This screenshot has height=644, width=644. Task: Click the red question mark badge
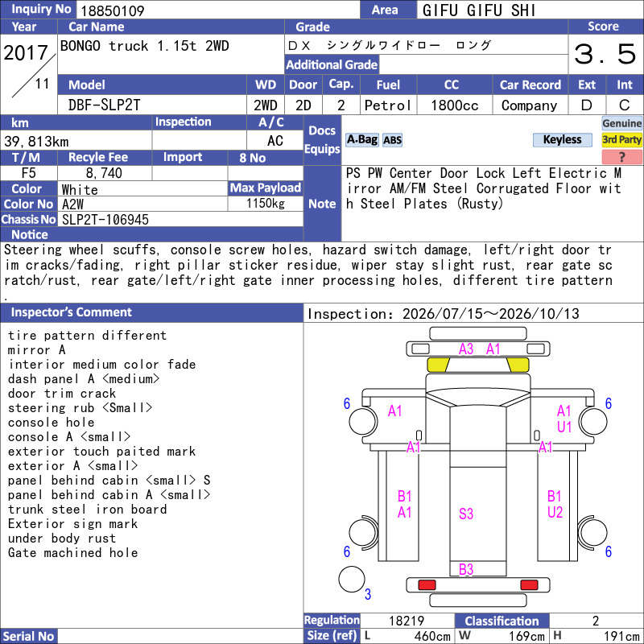[621, 156]
